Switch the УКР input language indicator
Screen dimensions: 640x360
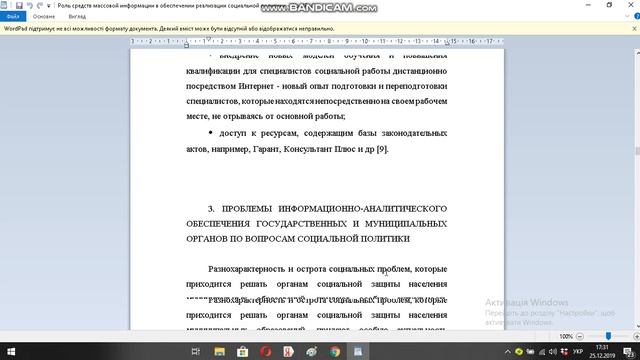click(x=578, y=351)
